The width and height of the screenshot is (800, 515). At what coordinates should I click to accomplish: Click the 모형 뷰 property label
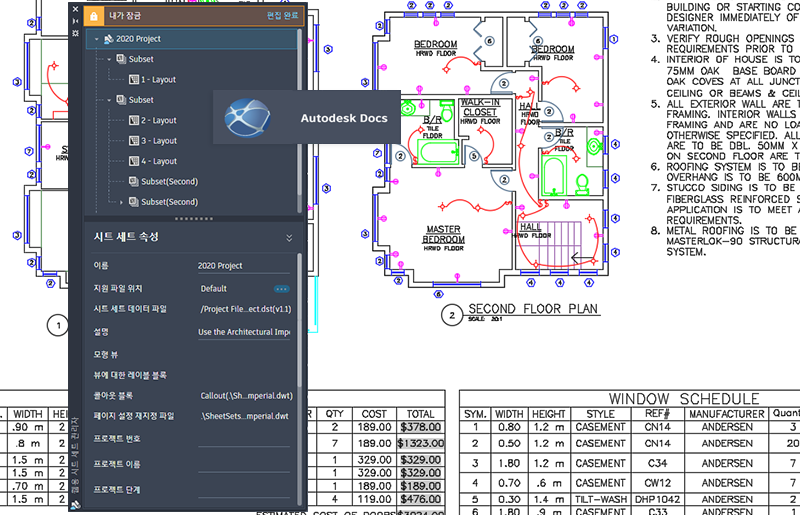pyautogui.click(x=106, y=354)
